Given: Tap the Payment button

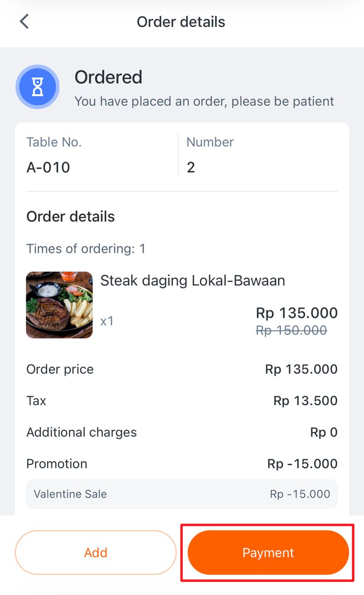Looking at the screenshot, I should click(x=268, y=553).
